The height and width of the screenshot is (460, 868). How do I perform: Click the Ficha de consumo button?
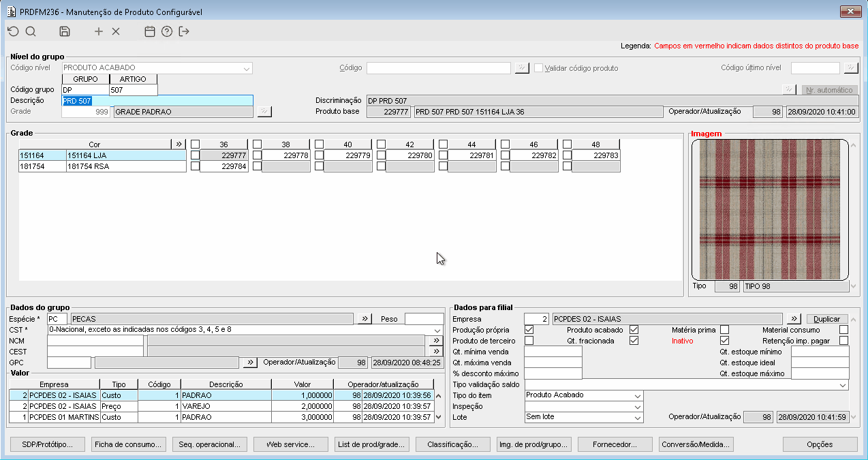[x=129, y=444]
